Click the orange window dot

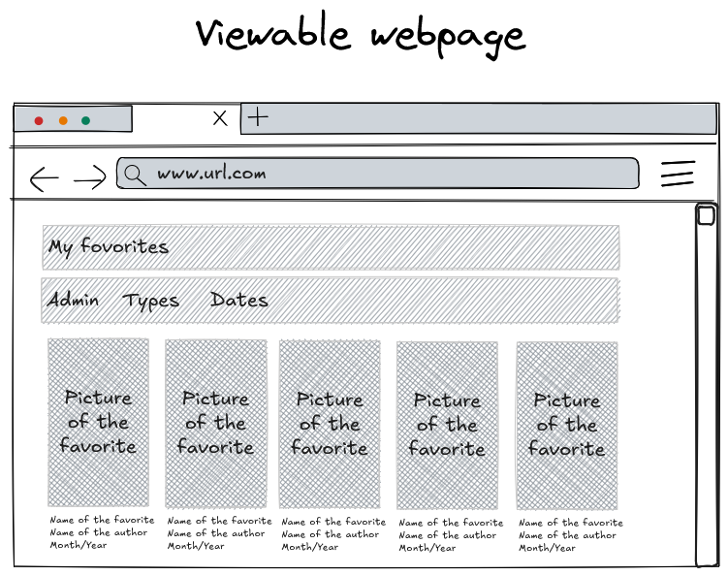click(63, 121)
